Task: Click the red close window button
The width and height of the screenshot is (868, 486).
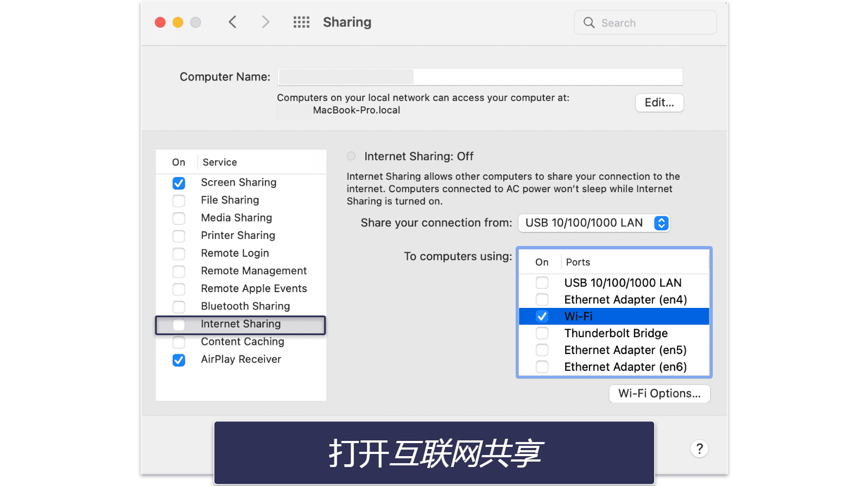Action: 160,22
